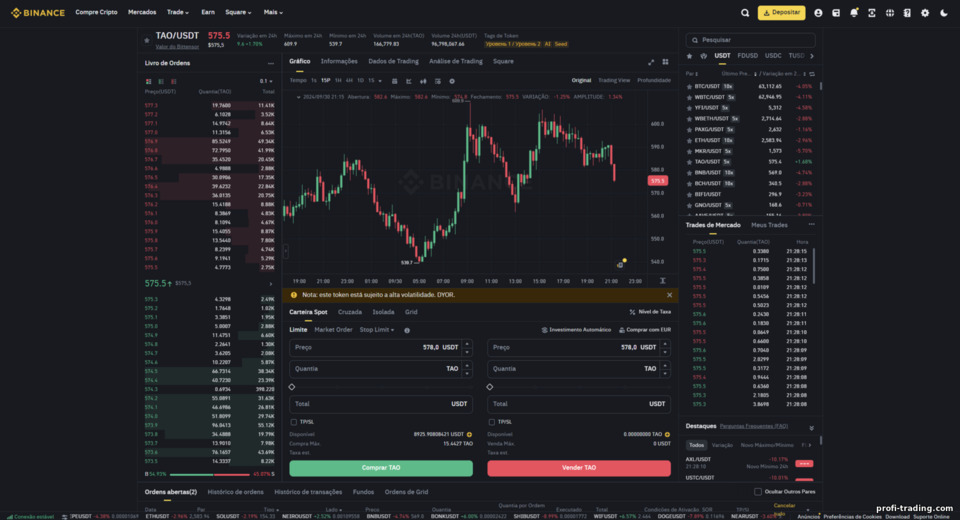The width and height of the screenshot is (960, 520).
Task: Open the settings gear in the header
Action: (925, 13)
